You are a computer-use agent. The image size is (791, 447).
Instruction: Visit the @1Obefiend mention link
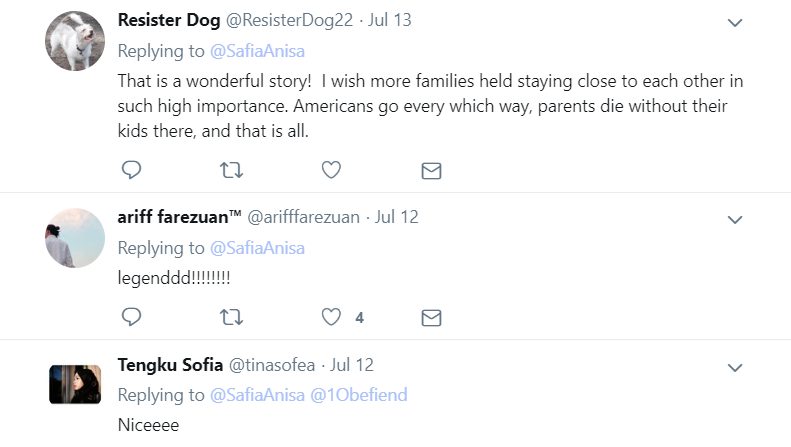click(358, 395)
